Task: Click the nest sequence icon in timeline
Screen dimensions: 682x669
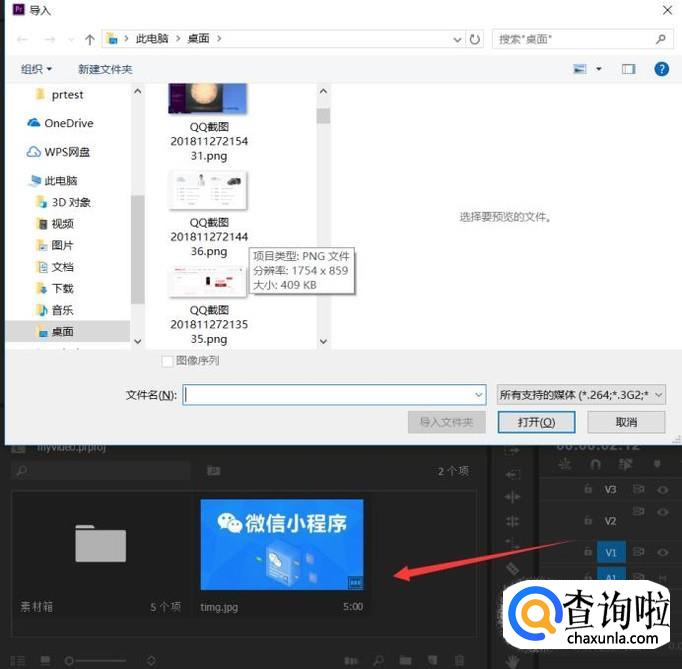Action: point(565,464)
